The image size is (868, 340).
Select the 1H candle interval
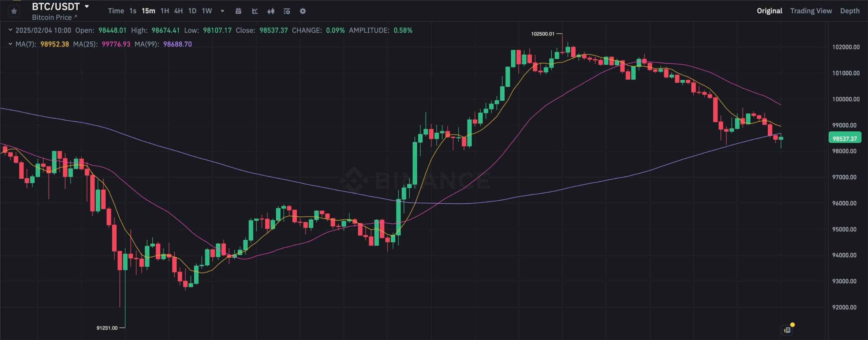(165, 11)
